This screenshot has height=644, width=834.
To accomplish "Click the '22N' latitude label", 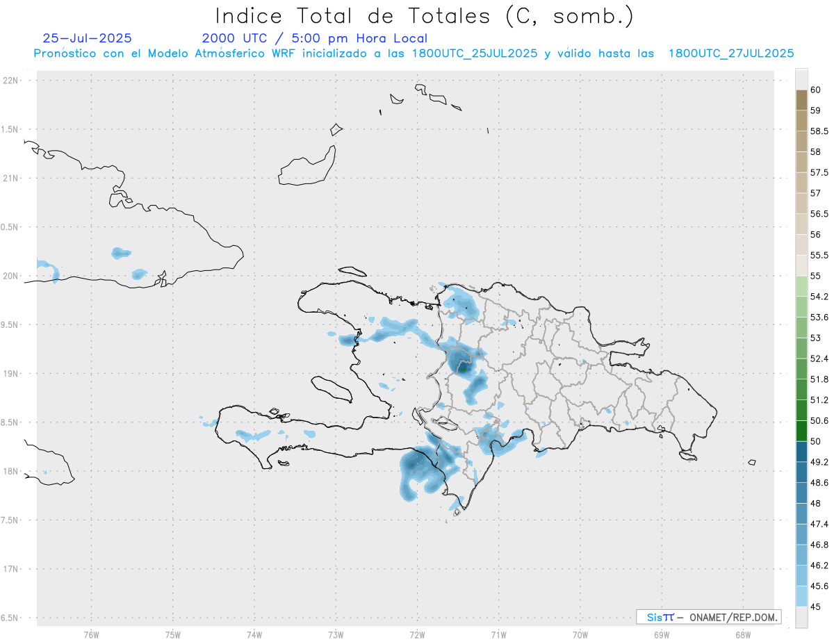I will pos(12,81).
